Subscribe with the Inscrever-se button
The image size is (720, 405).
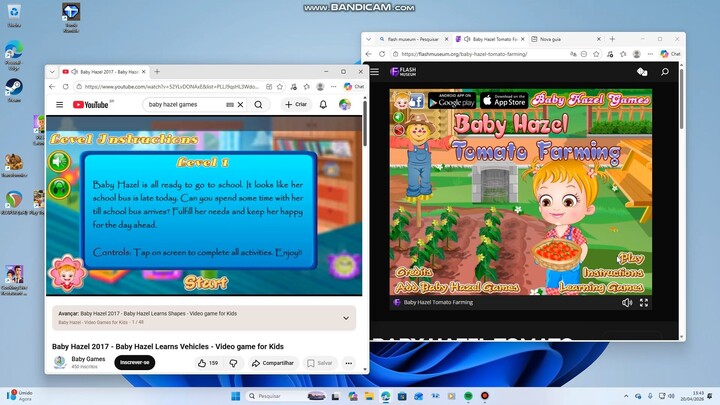(x=135, y=362)
